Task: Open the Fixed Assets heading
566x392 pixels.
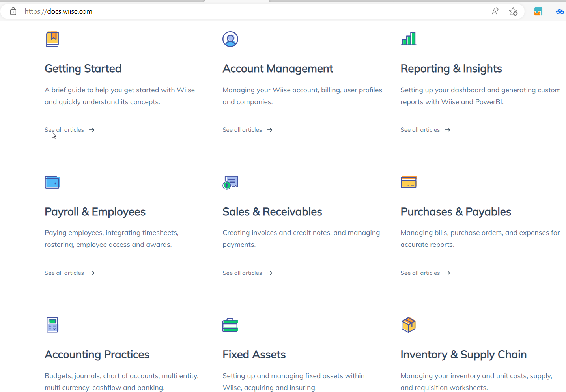Action: (x=254, y=355)
